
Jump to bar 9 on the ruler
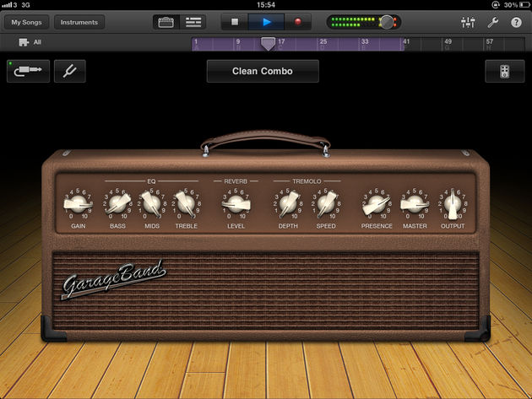(x=238, y=41)
